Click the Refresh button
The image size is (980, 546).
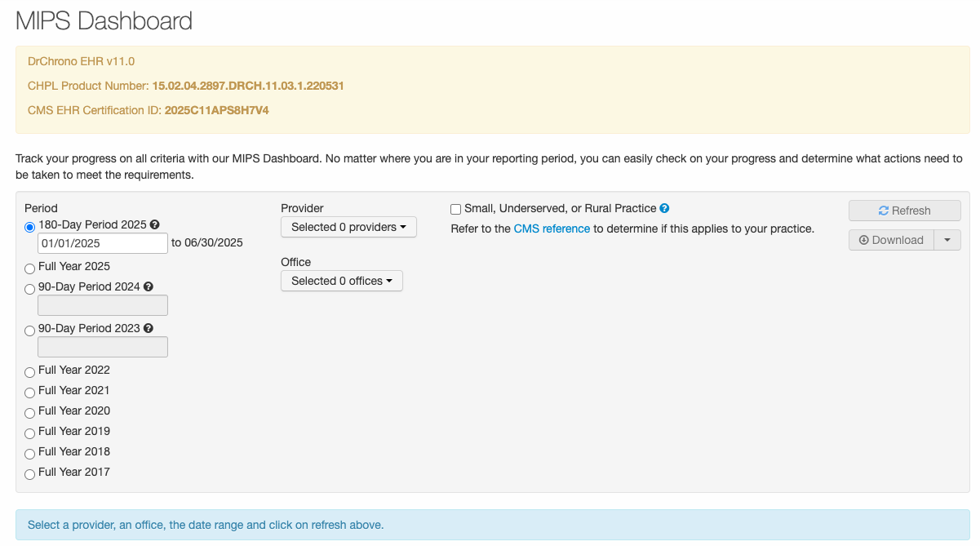coord(904,211)
